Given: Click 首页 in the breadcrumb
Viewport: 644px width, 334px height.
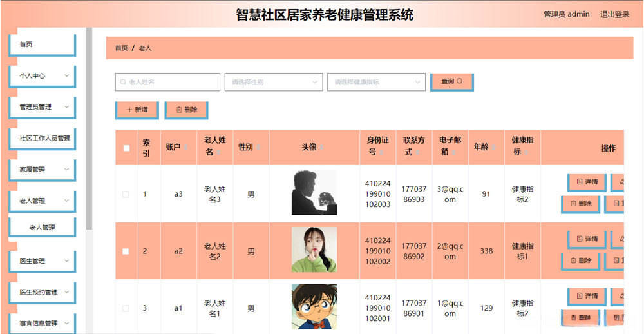Looking at the screenshot, I should [x=121, y=48].
